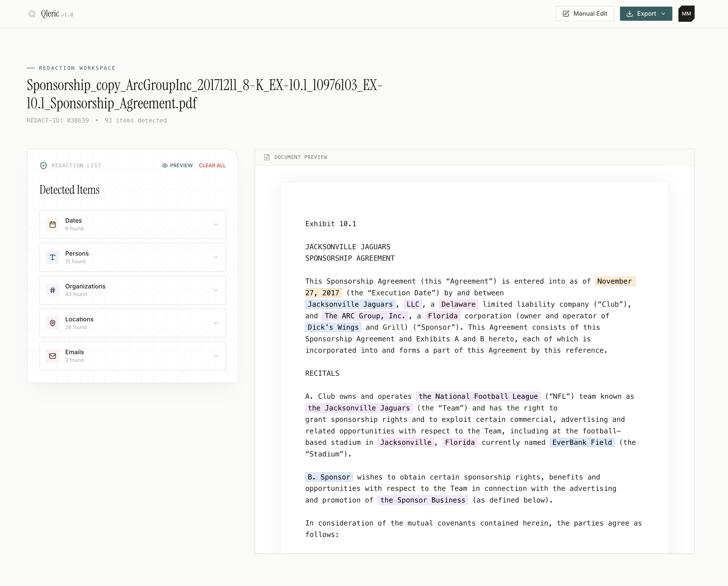Image resolution: width=728 pixels, height=586 pixels.
Task: Click the hash icon for Organizations
Action: (x=53, y=290)
